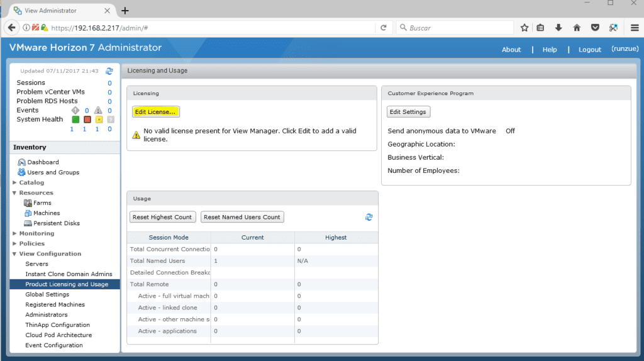Image resolution: width=644 pixels, height=361 pixels.
Task: Open the browser downloads arrow icon
Action: tap(558, 28)
